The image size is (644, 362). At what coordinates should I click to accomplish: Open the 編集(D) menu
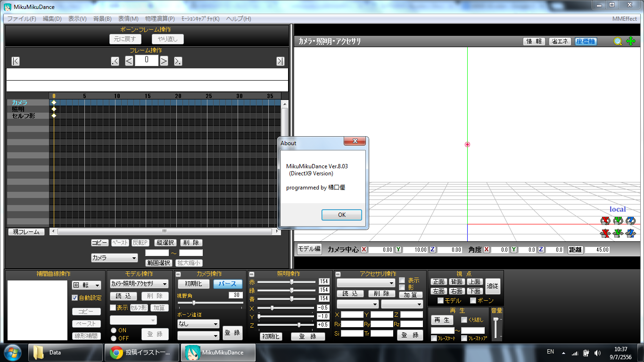point(52,19)
